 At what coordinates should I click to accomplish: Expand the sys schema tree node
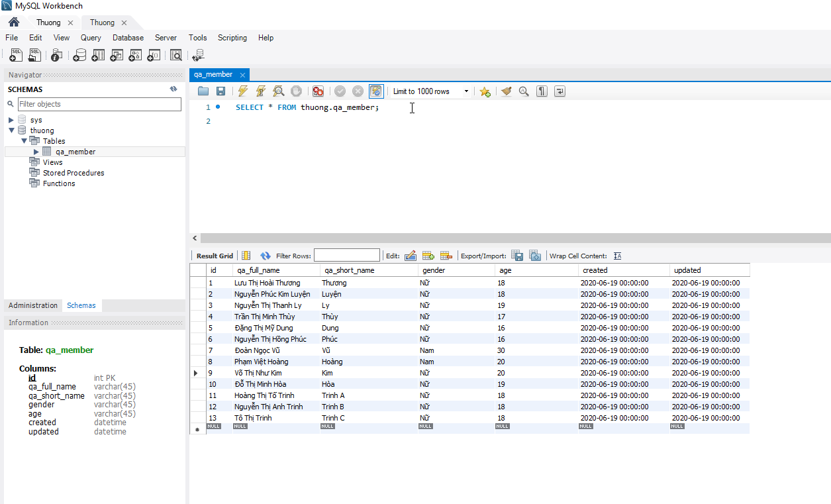(x=11, y=120)
